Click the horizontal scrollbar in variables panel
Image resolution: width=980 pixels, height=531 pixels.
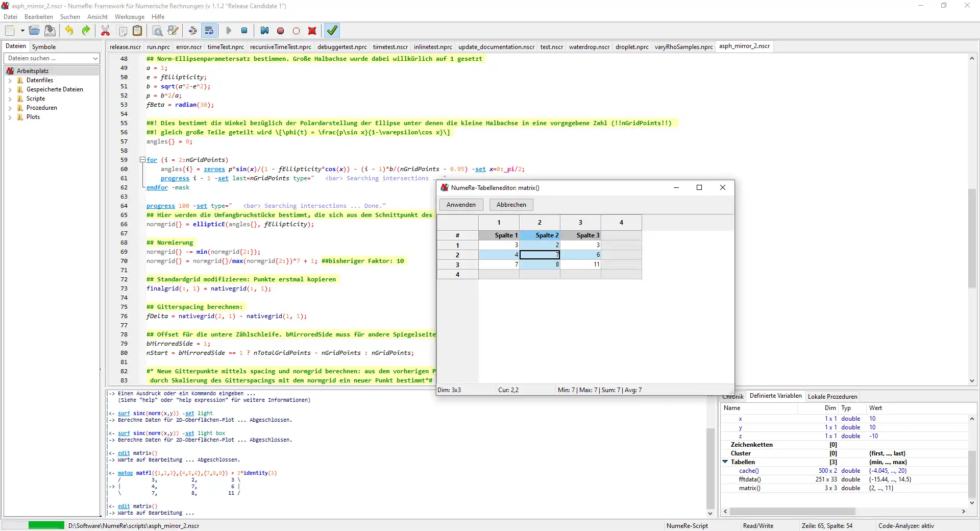click(792, 511)
